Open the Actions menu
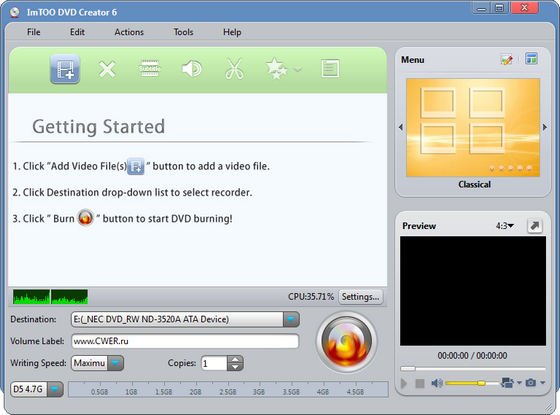The height and width of the screenshot is (415, 560). pyautogui.click(x=129, y=32)
